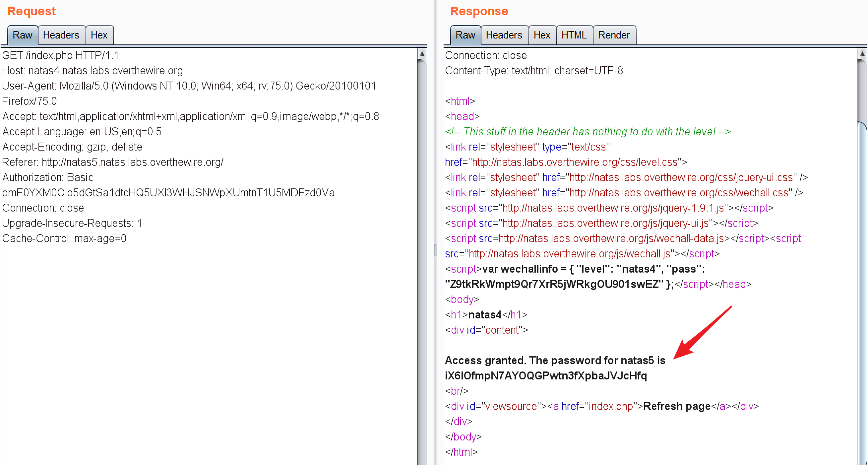Click the jquery-ui.css stylesheet link line

click(626, 177)
